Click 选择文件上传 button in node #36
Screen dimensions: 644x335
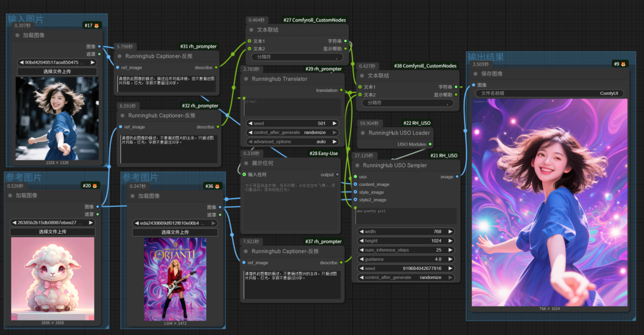[175, 232]
